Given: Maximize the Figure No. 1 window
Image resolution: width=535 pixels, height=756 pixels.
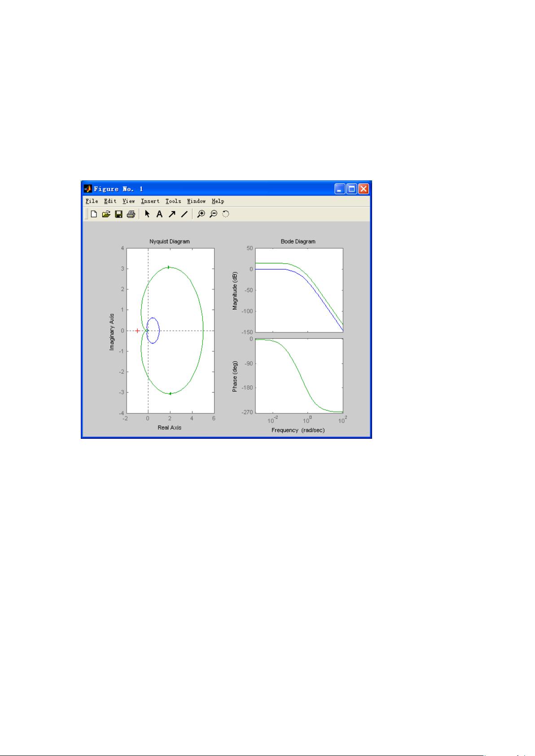Looking at the screenshot, I should [351, 189].
